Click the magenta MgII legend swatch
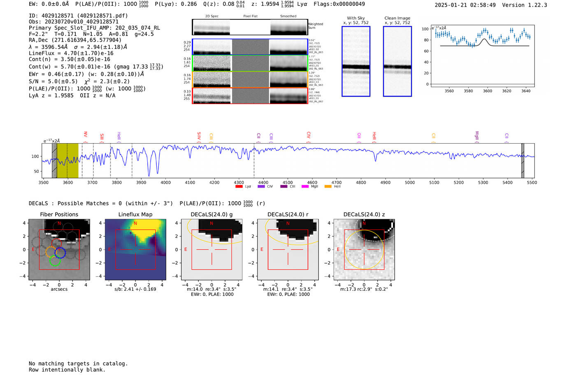The image size is (576, 392). (x=305, y=186)
